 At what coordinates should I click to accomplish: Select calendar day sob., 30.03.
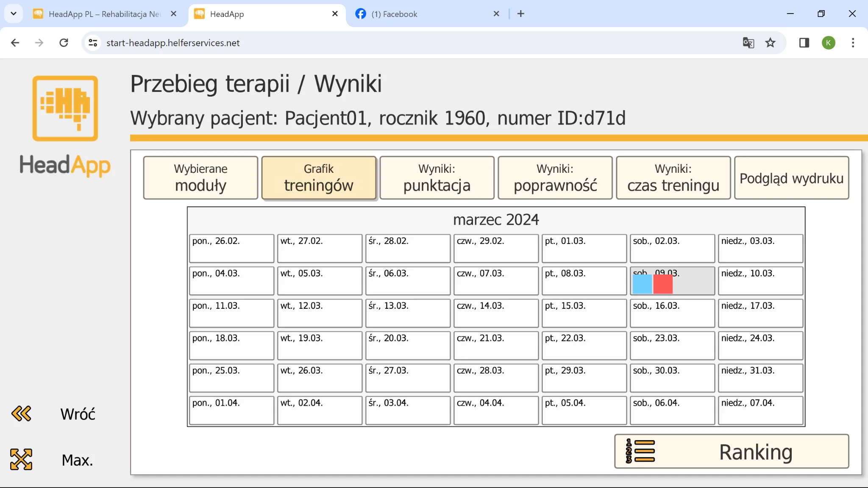[x=672, y=378]
